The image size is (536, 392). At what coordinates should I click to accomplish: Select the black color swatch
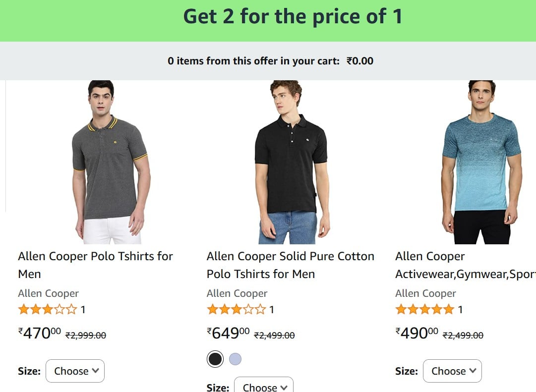[215, 359]
